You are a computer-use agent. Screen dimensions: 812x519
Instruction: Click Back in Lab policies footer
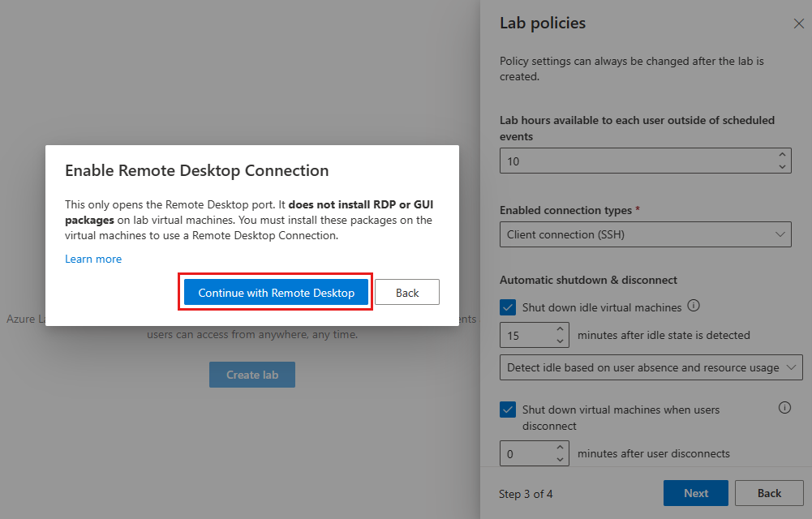point(769,493)
